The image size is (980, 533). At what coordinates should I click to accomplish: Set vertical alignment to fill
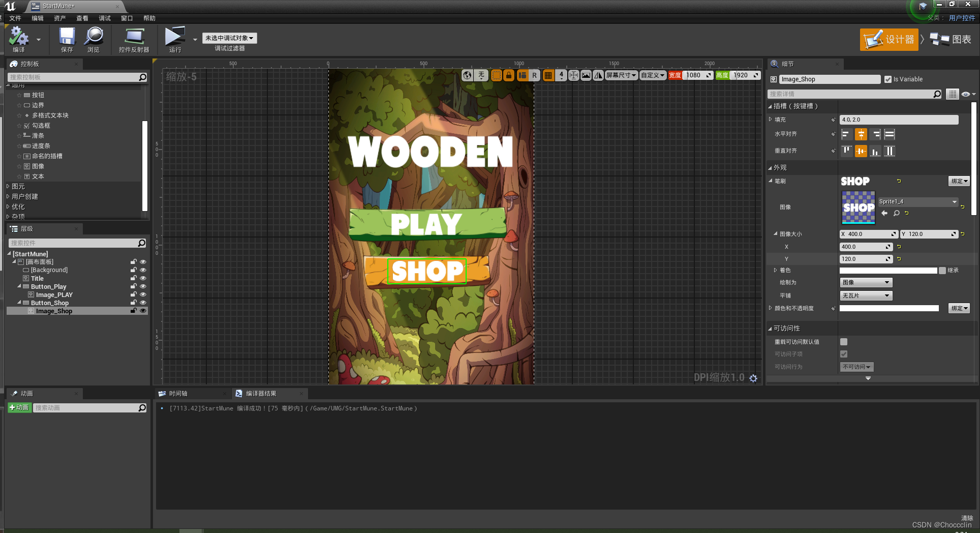pos(890,151)
